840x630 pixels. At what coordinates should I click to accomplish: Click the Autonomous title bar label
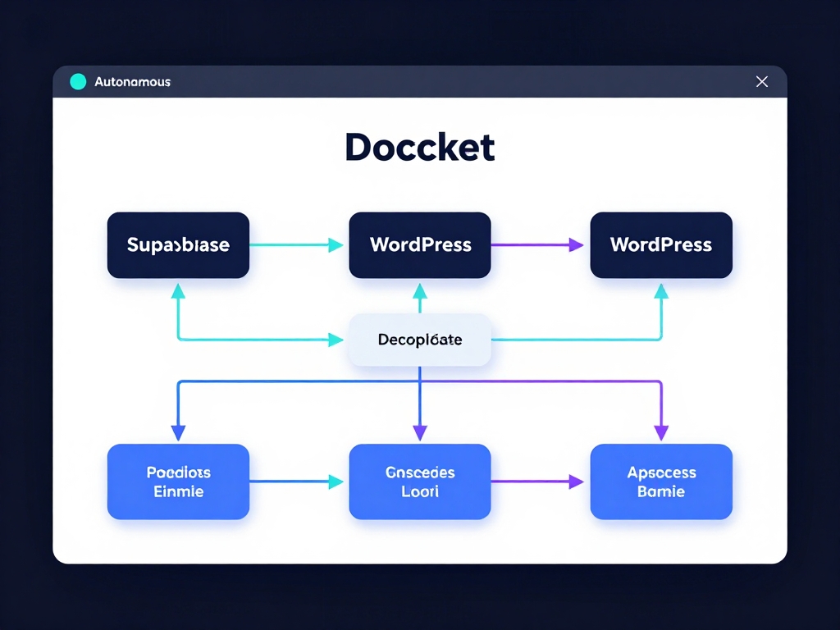coord(131,81)
